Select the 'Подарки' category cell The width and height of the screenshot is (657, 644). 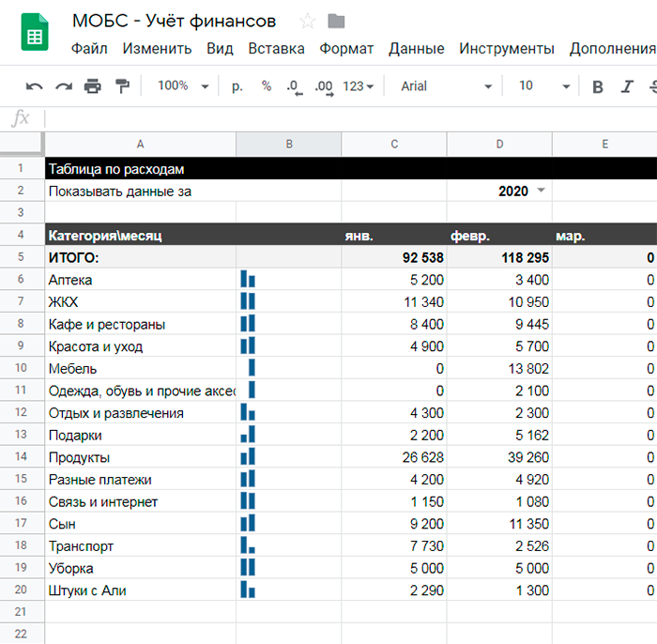click(141, 435)
